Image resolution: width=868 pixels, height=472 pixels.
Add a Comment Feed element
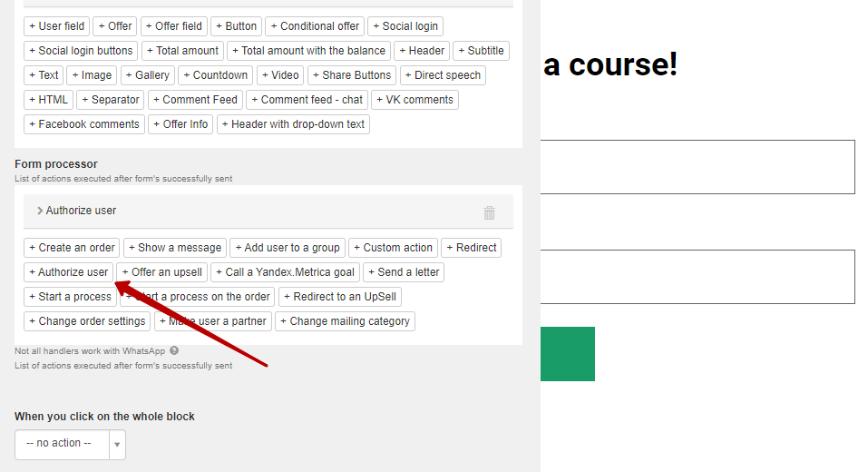pyautogui.click(x=195, y=100)
